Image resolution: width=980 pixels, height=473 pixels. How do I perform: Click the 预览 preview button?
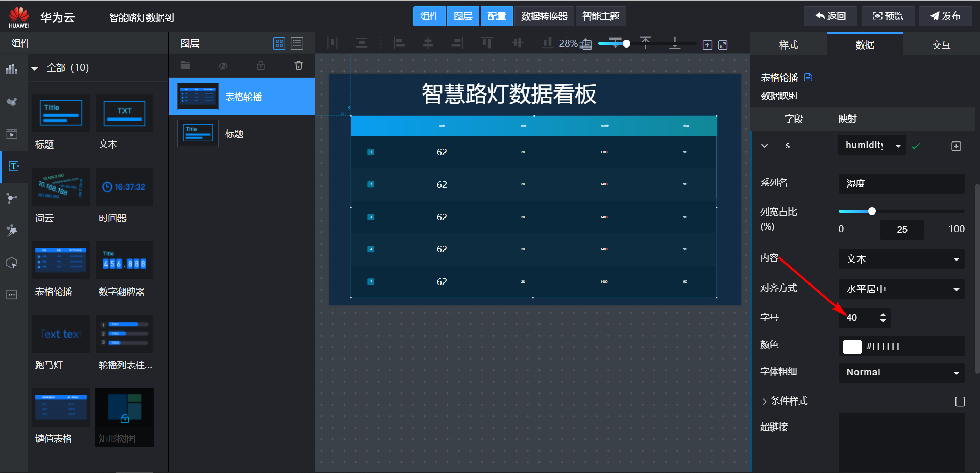(889, 16)
